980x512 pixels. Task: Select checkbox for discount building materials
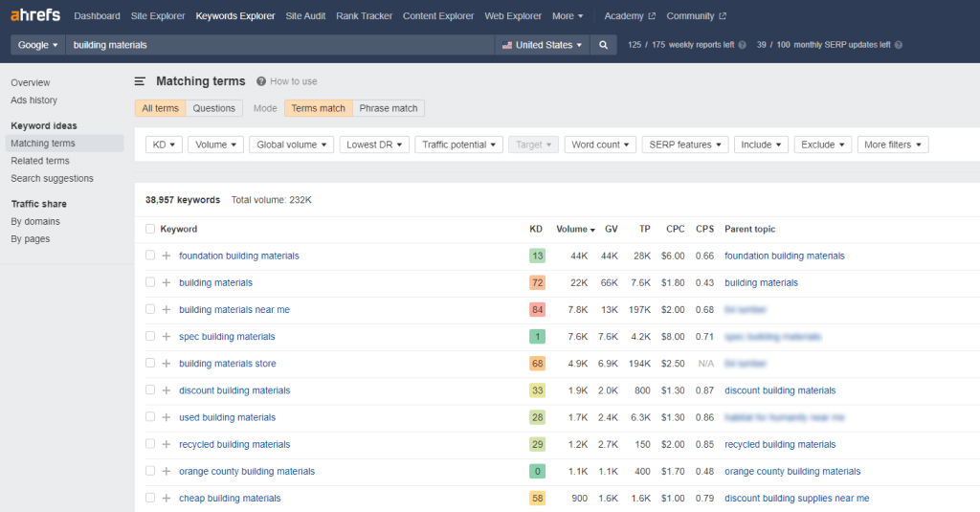click(150, 390)
